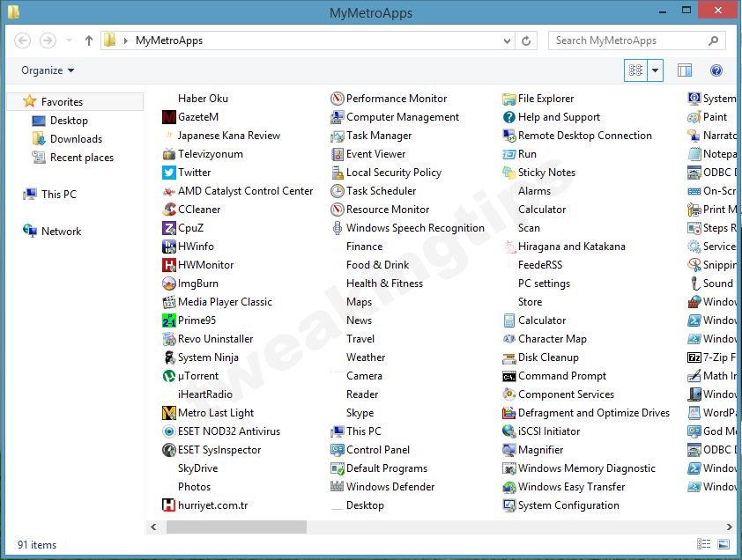Viewport: 742px width, 560px height.
Task: Select the Japanese Kana Review entry
Action: (229, 136)
